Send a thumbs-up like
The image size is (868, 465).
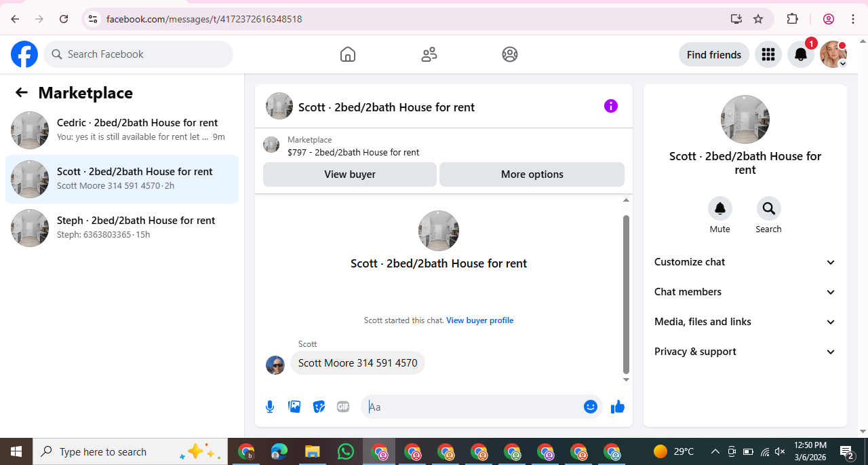click(x=617, y=407)
